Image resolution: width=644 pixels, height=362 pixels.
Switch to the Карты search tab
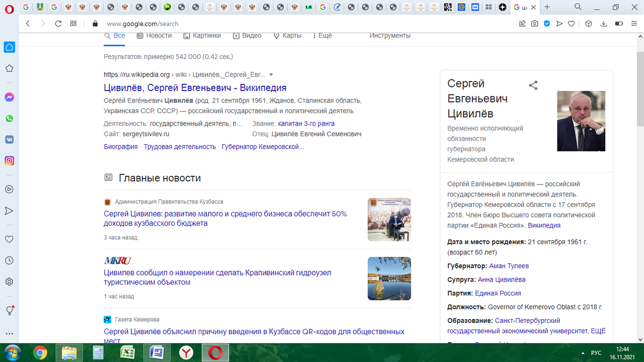pos(287,35)
